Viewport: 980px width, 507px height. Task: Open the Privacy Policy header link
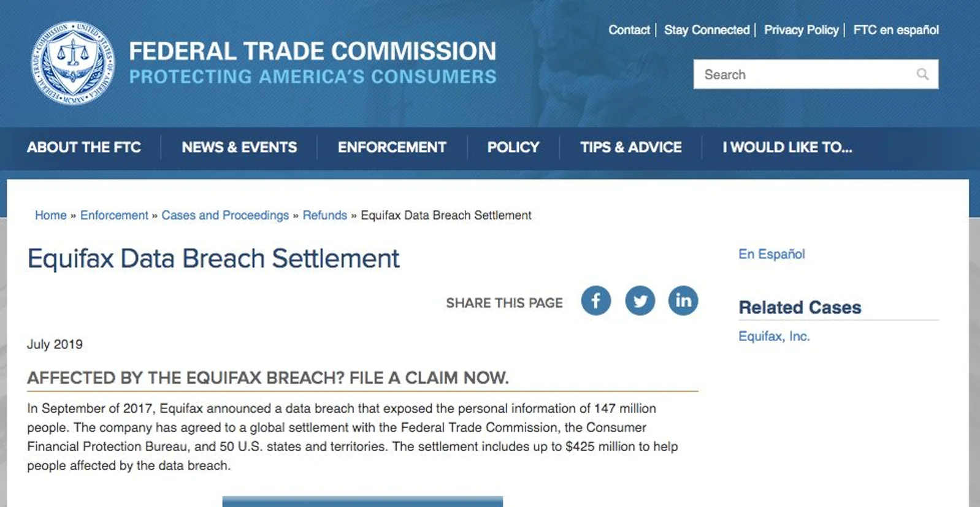(801, 30)
